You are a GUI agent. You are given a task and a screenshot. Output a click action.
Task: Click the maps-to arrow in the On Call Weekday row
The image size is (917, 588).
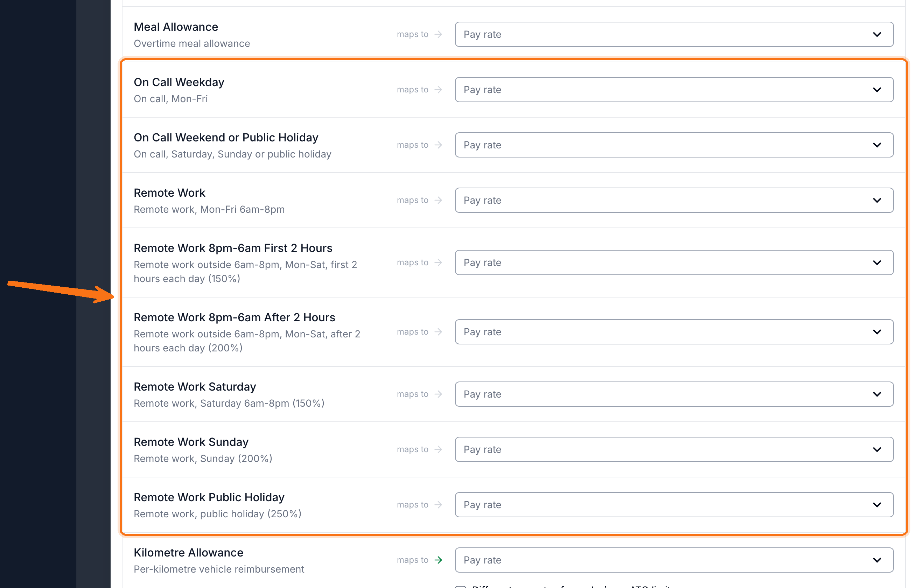438,90
